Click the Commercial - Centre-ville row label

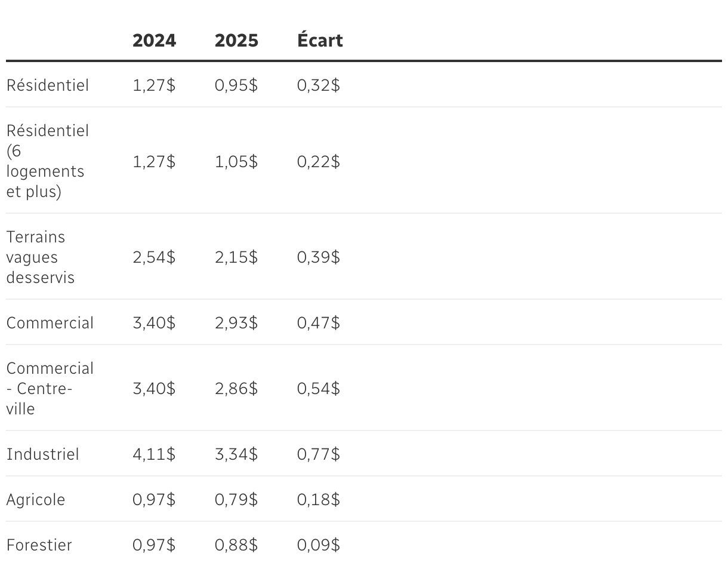[x=50, y=389]
